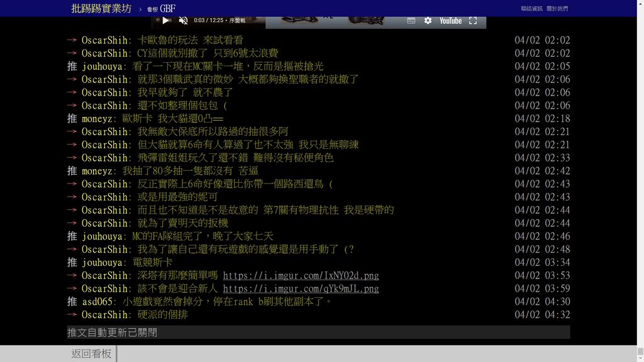This screenshot has width=644, height=362.
Task: Click 返回看板 to return to board
Action: pos(91,354)
